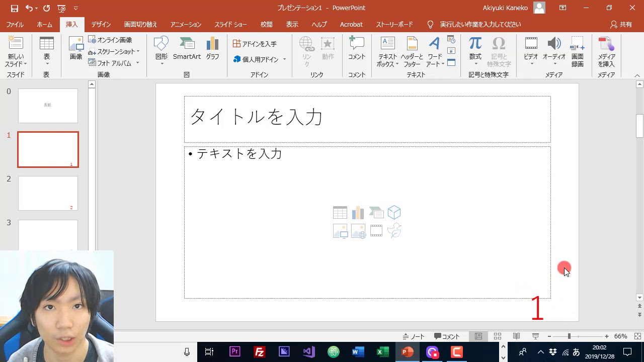
Task: Insert a chart with the グラフ icon
Action: (x=212, y=49)
